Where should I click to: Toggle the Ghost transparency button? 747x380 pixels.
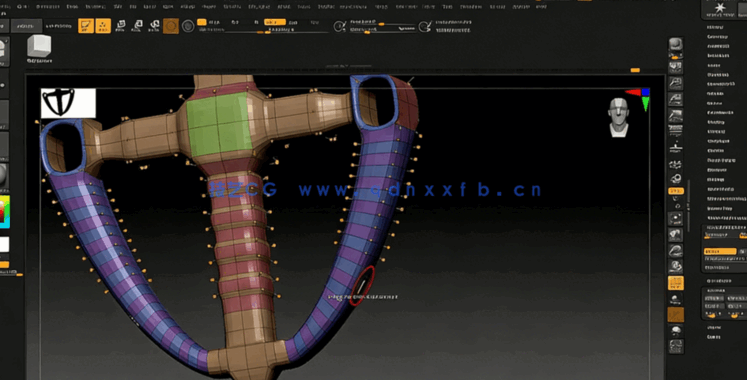676,314
